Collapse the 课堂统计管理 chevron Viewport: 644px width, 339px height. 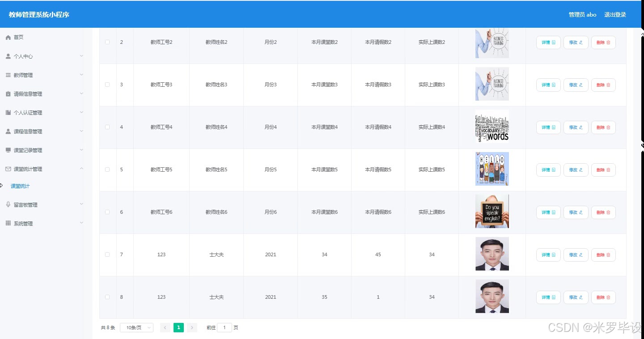81,169
